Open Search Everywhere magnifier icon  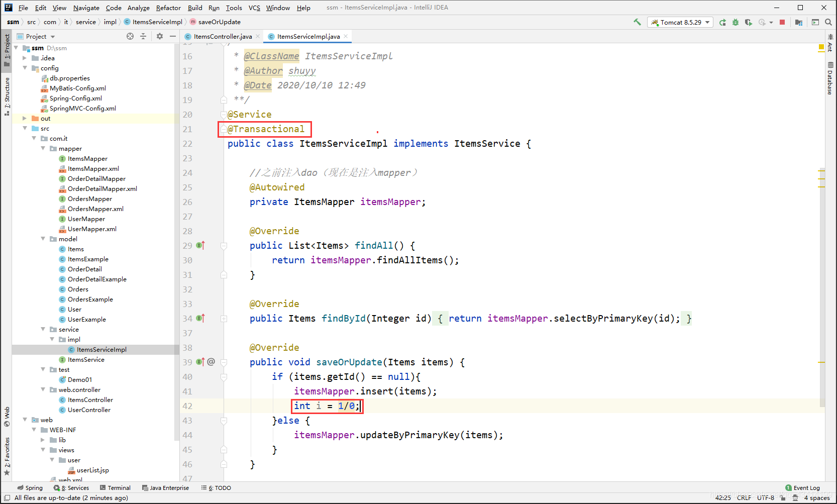click(828, 22)
